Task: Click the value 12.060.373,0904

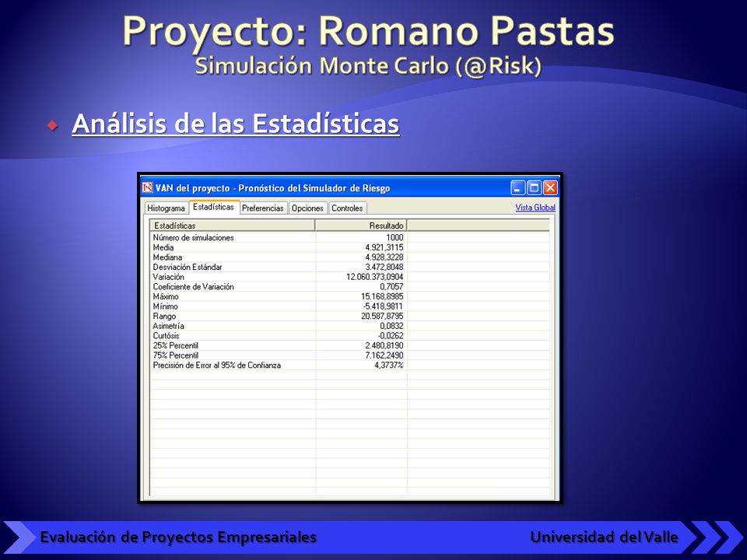Action: (374, 277)
